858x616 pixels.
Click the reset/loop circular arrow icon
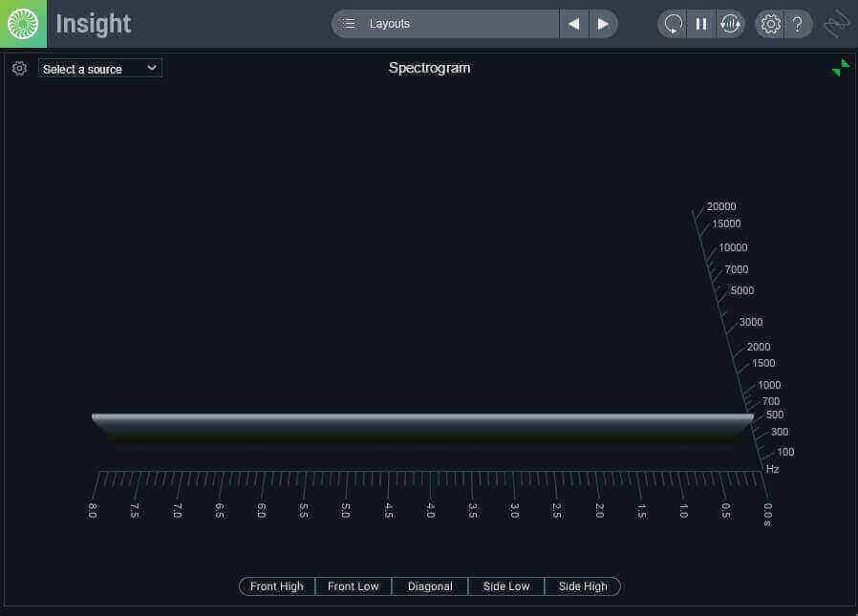(673, 24)
